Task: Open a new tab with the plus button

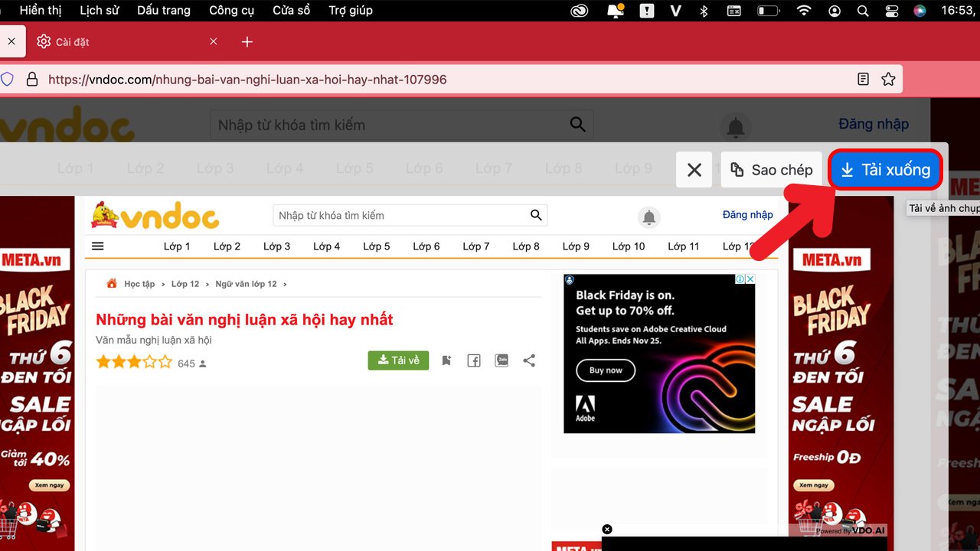Action: click(247, 42)
